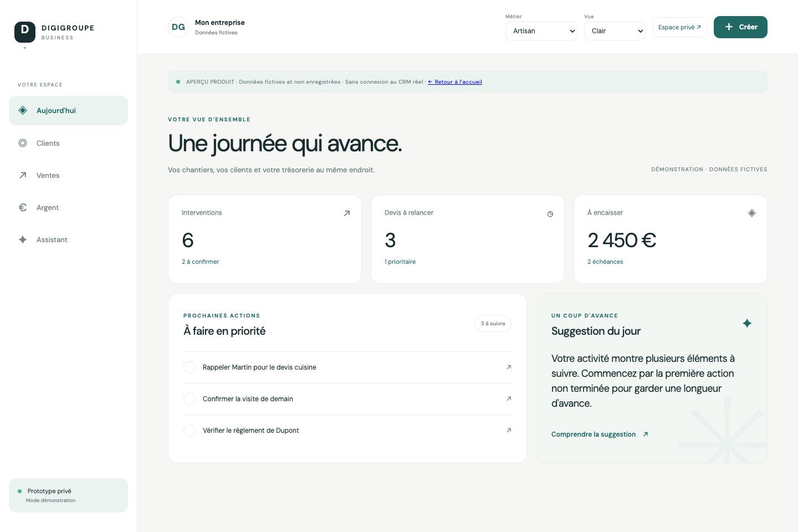Click the sparkle icon on Suggestion du jour
This screenshot has width=798, height=532.
tap(747, 323)
